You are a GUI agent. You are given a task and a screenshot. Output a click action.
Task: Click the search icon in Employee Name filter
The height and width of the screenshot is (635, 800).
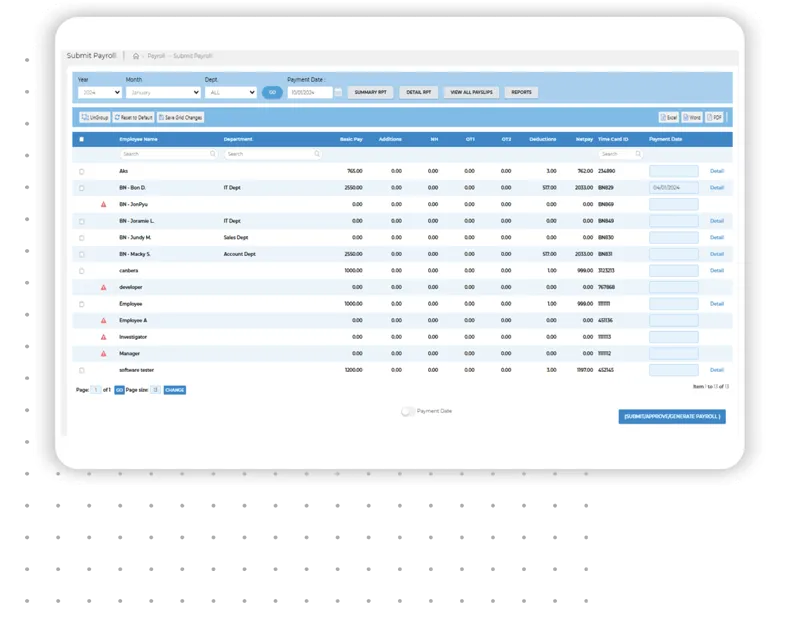(x=212, y=155)
